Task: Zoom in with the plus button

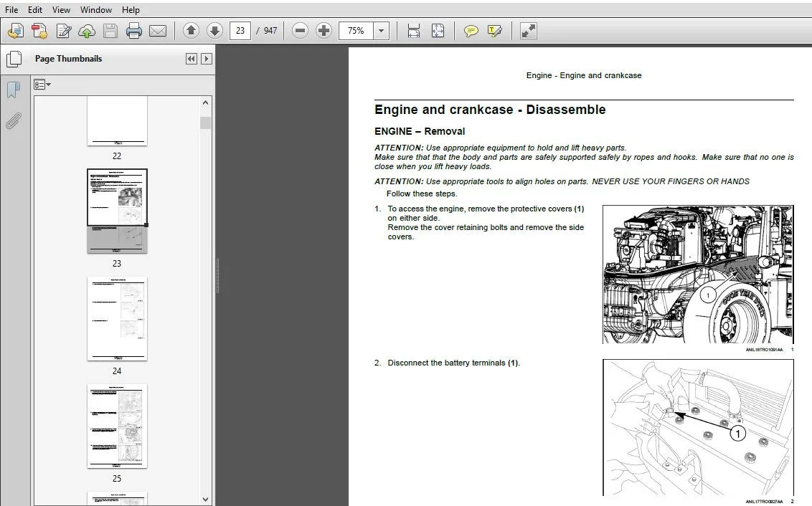Action: coord(324,31)
